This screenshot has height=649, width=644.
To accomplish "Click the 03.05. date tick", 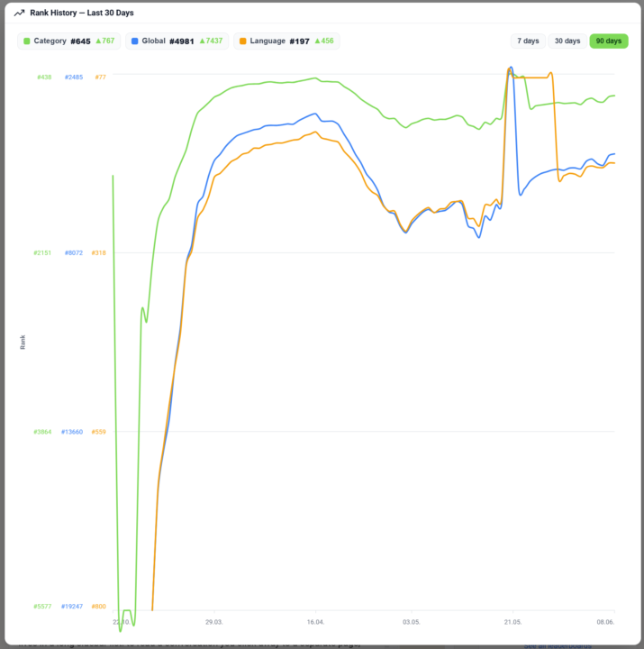I will coord(412,622).
